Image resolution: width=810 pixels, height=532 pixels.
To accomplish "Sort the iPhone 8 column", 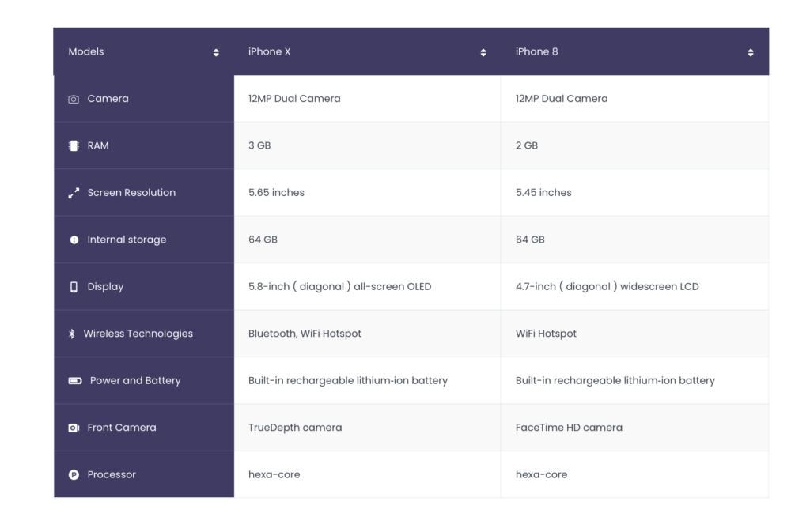I will 751,51.
